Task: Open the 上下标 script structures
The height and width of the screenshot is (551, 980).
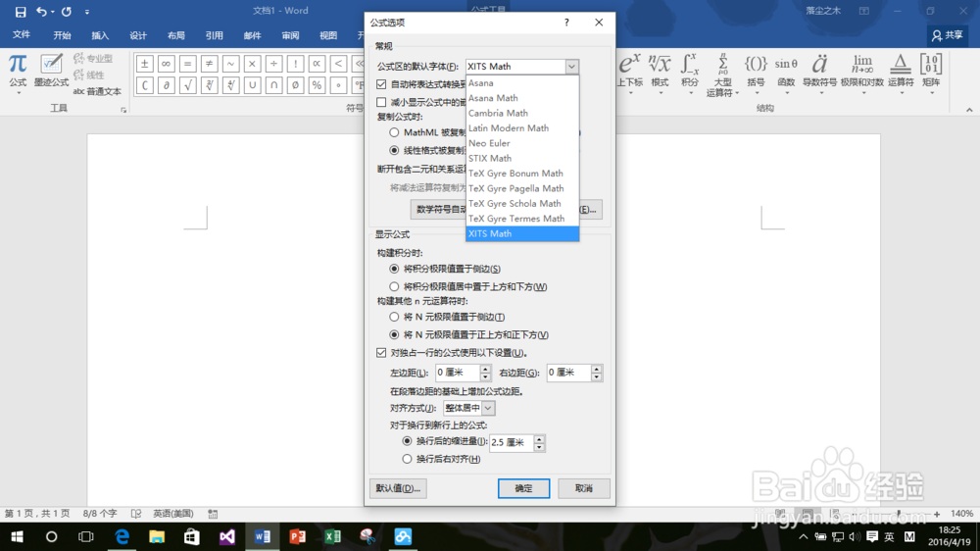Action: tap(630, 74)
